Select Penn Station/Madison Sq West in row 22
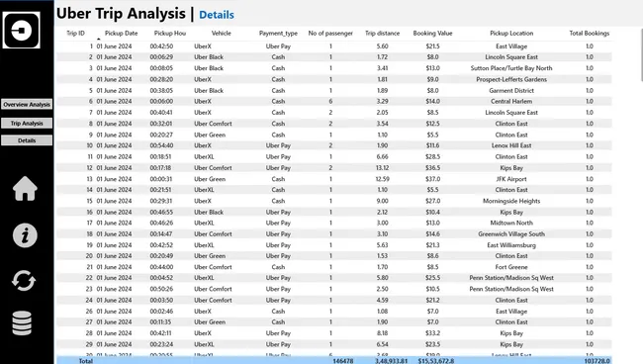 click(x=511, y=278)
